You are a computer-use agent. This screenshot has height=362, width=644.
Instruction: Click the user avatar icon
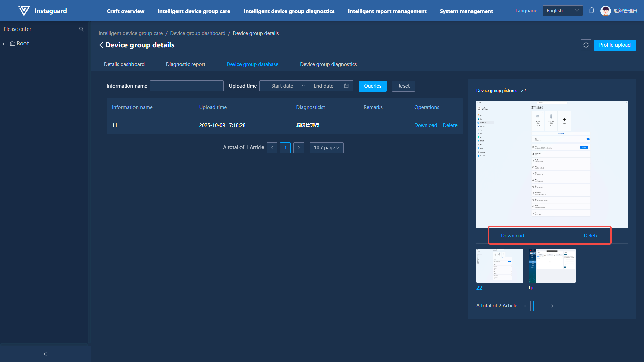(605, 11)
